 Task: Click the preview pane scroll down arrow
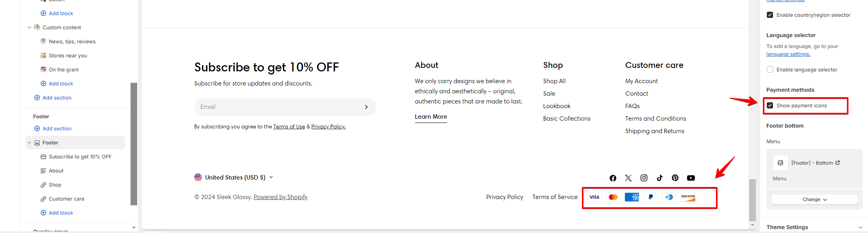coord(752,225)
